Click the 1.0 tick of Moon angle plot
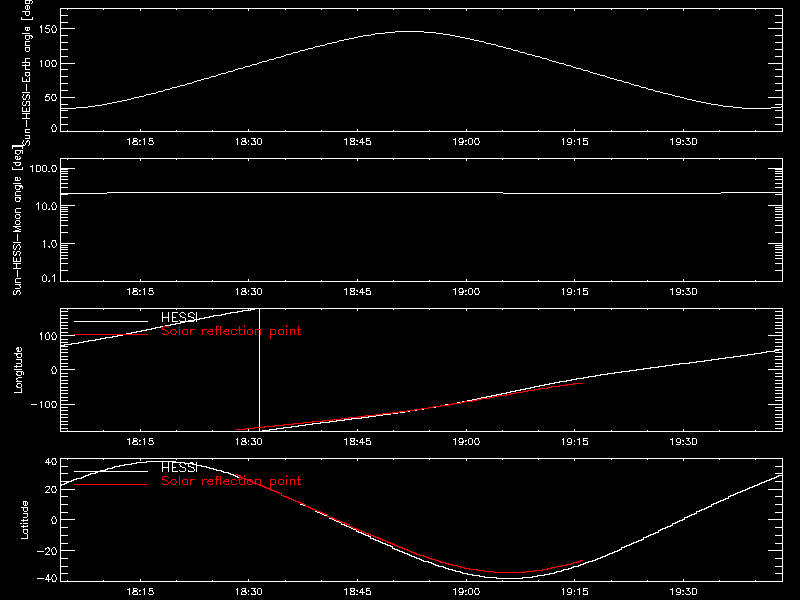The height and width of the screenshot is (600, 800). pos(49,244)
